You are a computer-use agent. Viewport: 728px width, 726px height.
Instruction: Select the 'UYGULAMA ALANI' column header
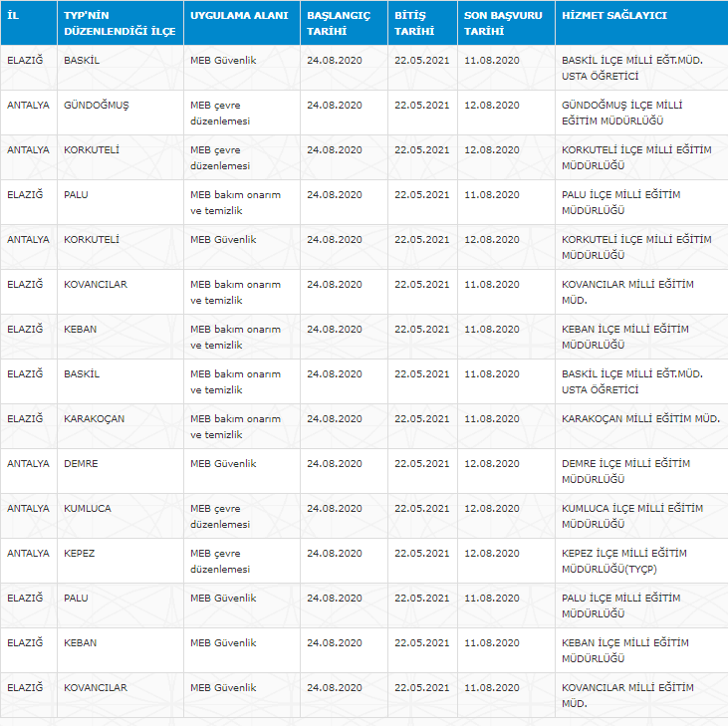click(242, 23)
